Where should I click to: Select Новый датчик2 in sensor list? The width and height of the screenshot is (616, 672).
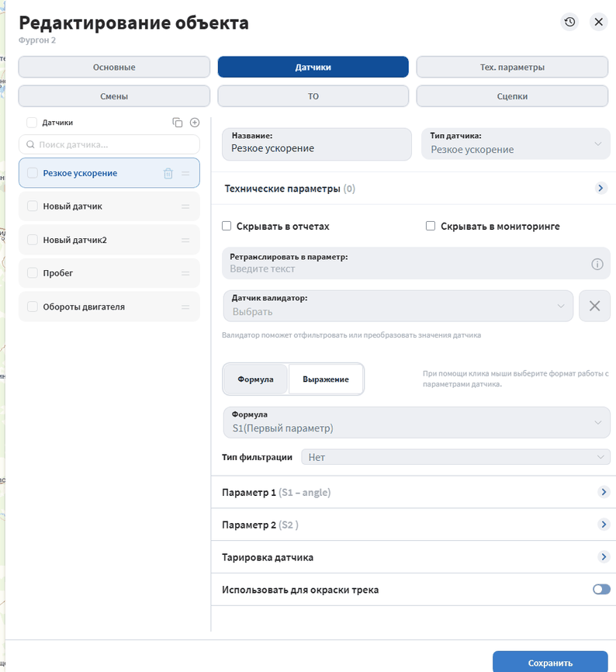[x=109, y=240]
